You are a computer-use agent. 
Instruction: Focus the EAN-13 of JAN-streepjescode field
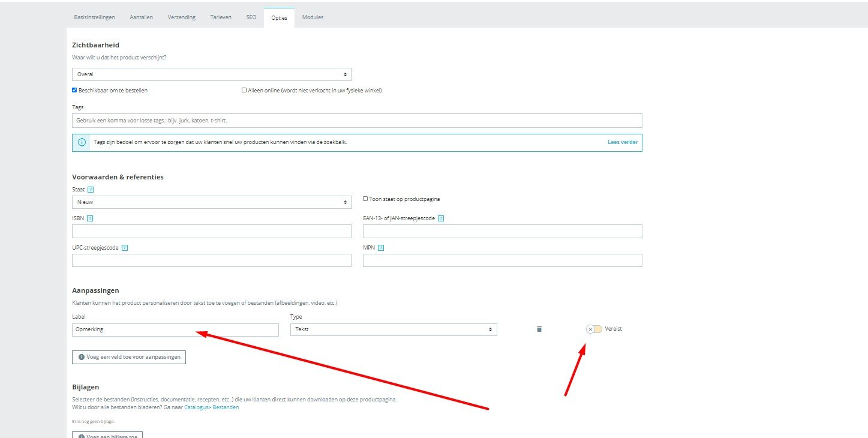point(503,232)
